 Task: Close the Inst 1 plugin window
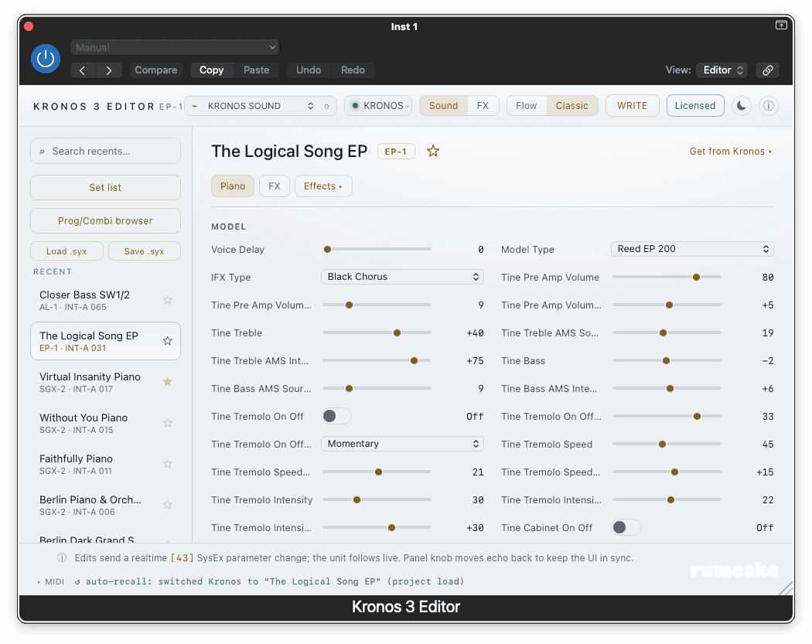pos(29,26)
